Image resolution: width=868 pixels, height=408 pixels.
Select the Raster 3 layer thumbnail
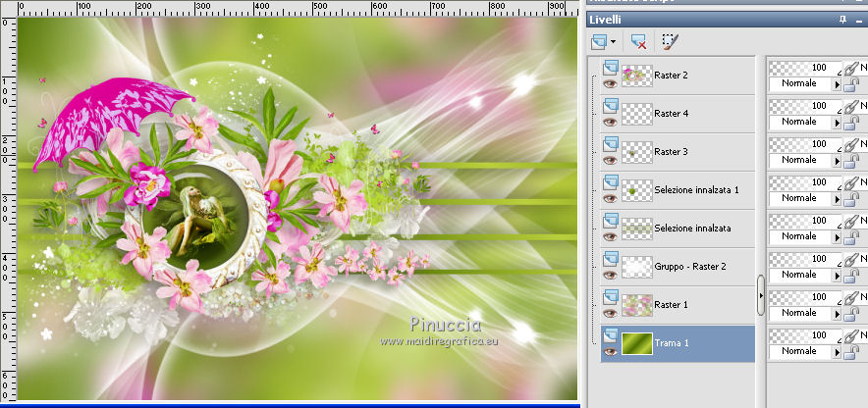click(x=636, y=152)
